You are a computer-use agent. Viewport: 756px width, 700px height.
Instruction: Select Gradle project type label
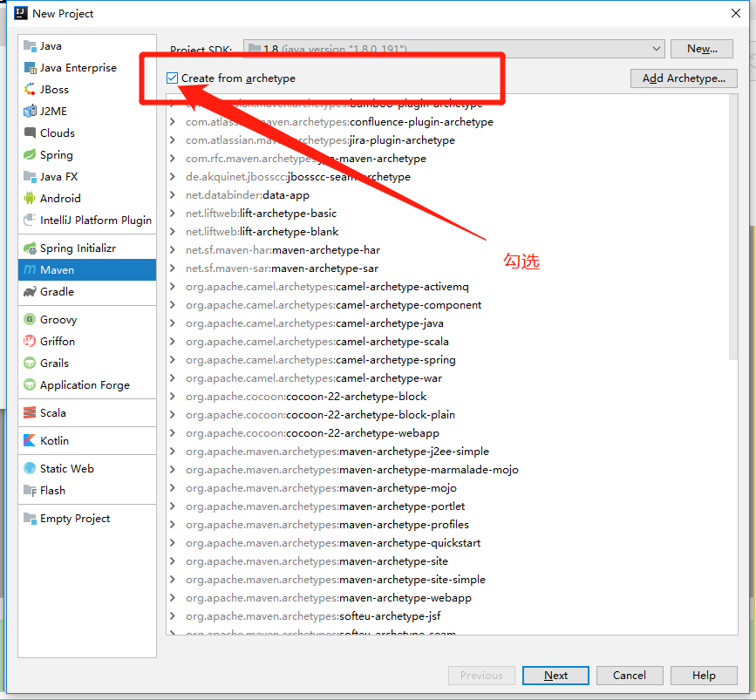point(57,292)
